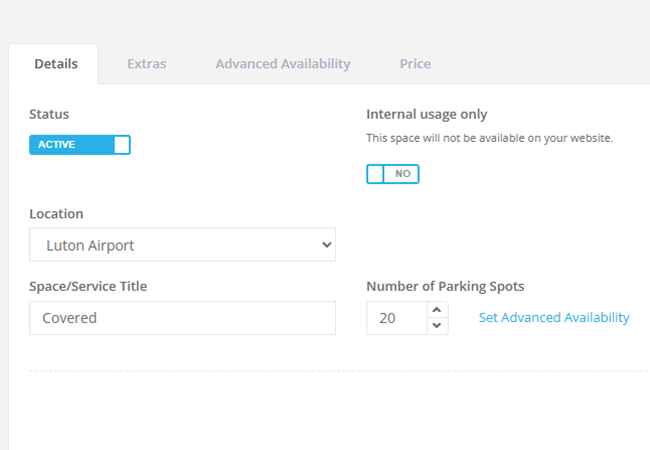Click the Set Advanced Availability link

click(x=554, y=317)
